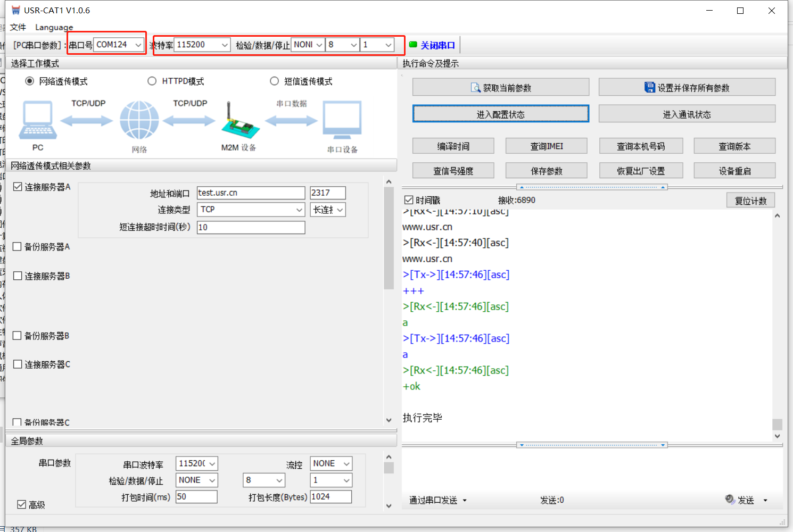Select 短信透传模式 radio button

(x=274, y=81)
